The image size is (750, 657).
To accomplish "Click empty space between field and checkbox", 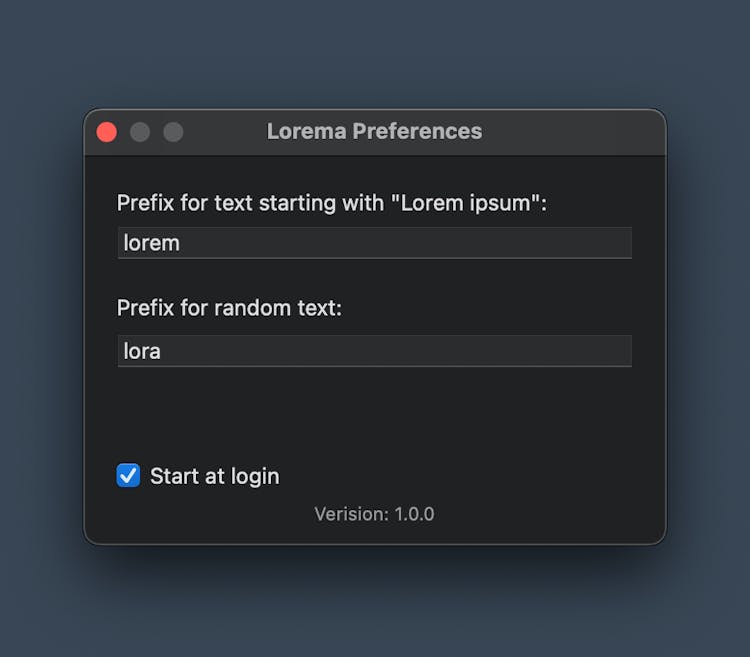I will (x=374, y=415).
